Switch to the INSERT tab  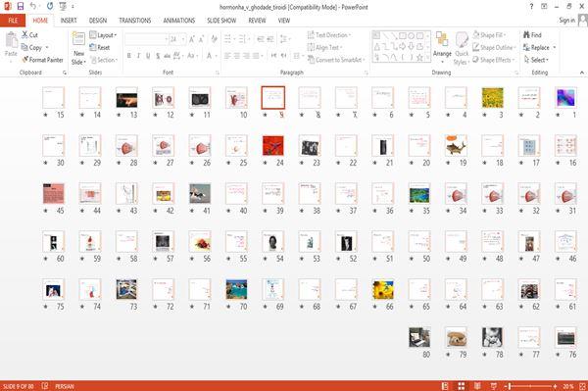coord(69,21)
